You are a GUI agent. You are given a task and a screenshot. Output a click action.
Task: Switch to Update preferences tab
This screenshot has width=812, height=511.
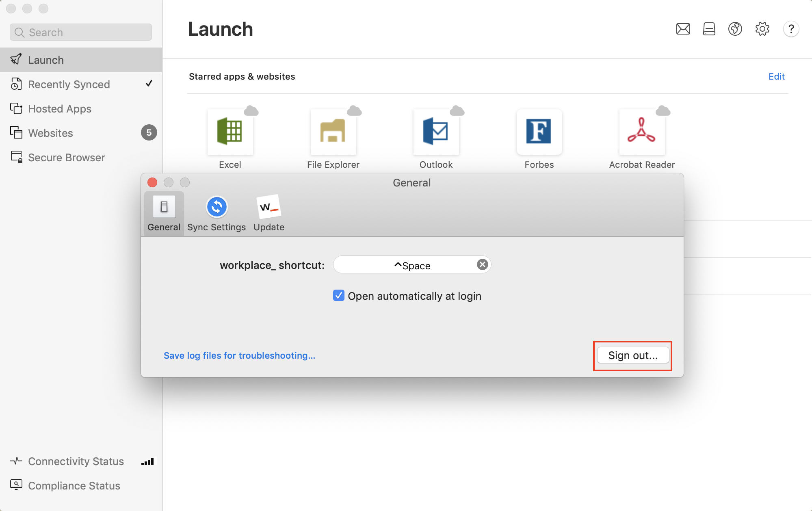[x=269, y=214]
